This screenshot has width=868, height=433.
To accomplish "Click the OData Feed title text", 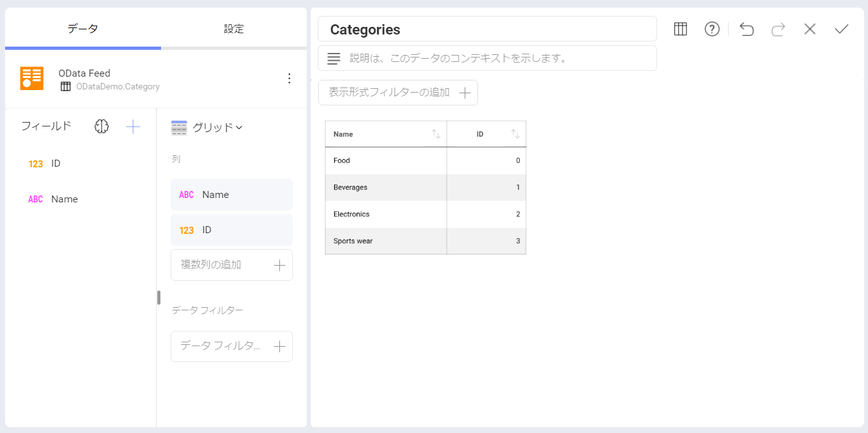I will 84,73.
